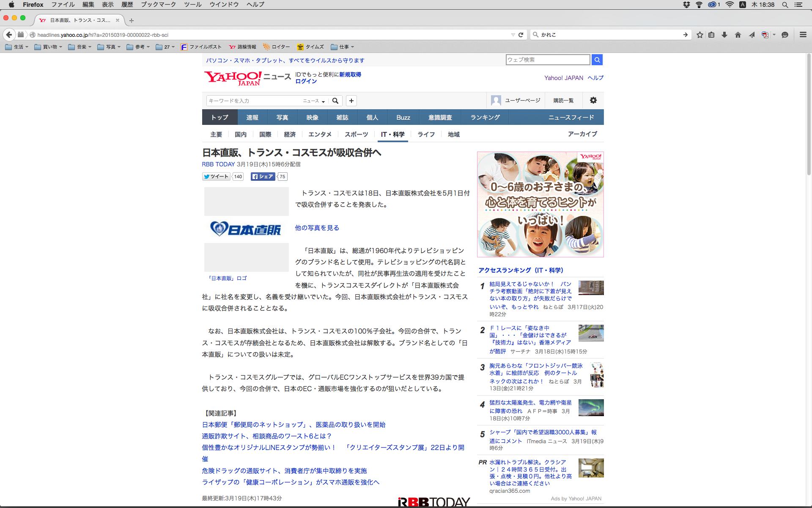Click the ツイート button

click(x=216, y=177)
